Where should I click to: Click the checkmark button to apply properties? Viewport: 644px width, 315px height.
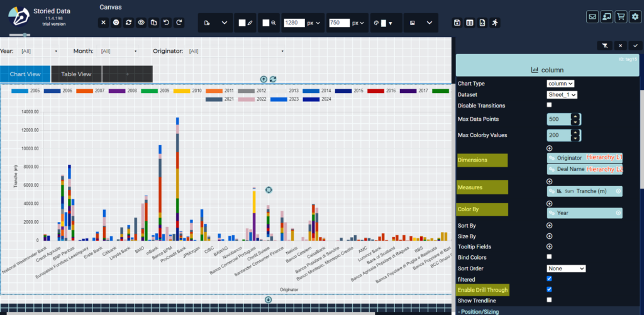[x=635, y=46]
